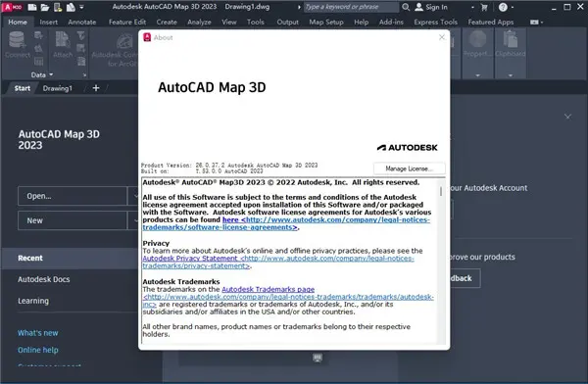Open the Help ribbon tab
This screenshot has height=384, width=588.
(362, 23)
